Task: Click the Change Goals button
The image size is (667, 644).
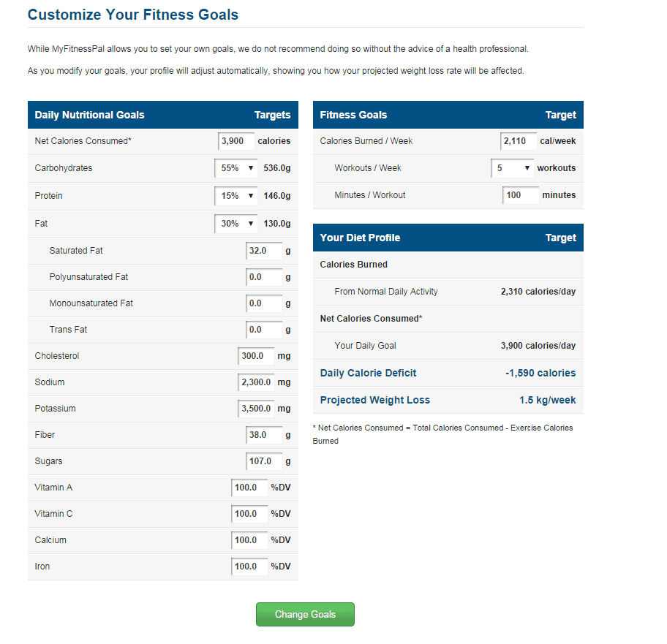Action: 305,615
